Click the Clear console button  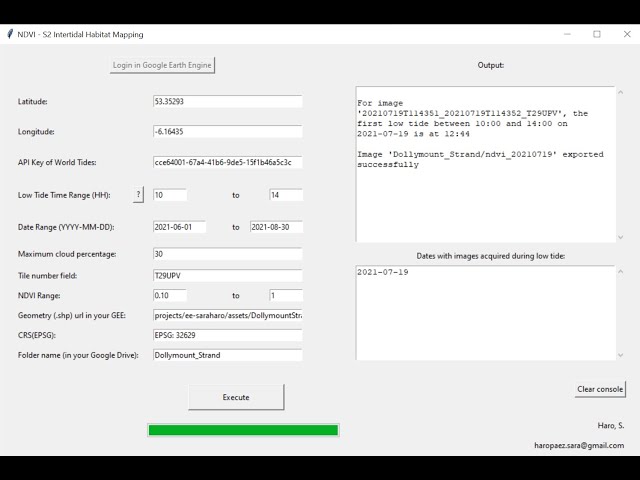coord(600,389)
